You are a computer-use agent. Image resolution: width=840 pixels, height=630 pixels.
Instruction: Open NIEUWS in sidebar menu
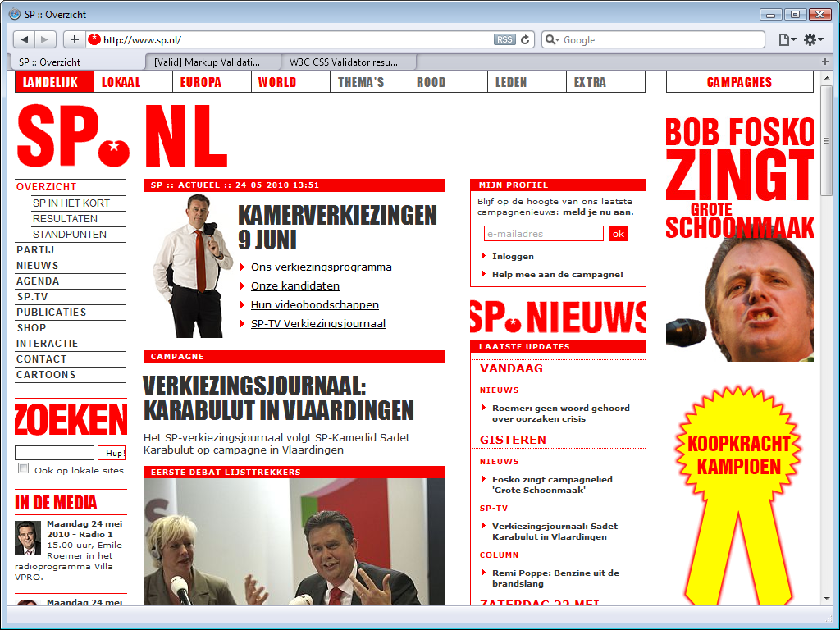(x=38, y=266)
